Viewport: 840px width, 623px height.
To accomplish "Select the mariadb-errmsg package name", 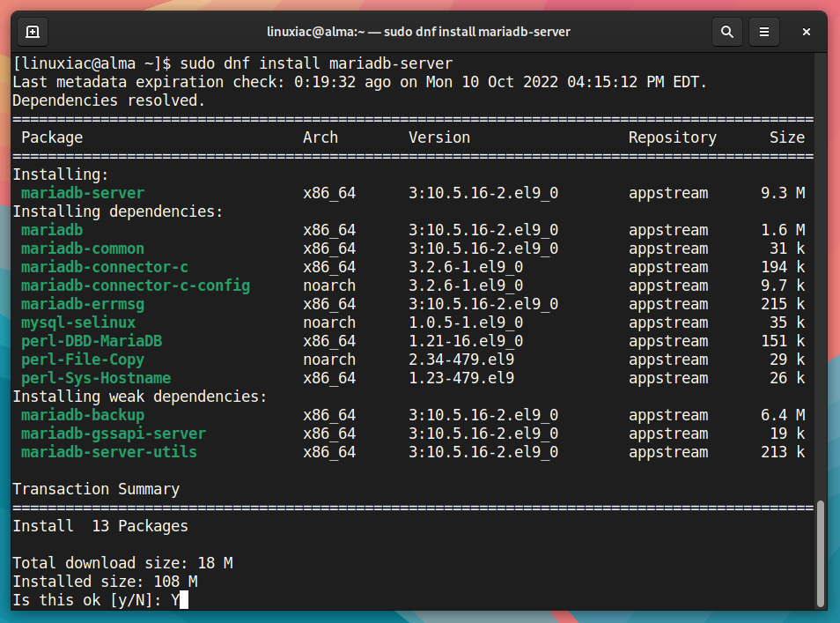I will click(x=83, y=304).
